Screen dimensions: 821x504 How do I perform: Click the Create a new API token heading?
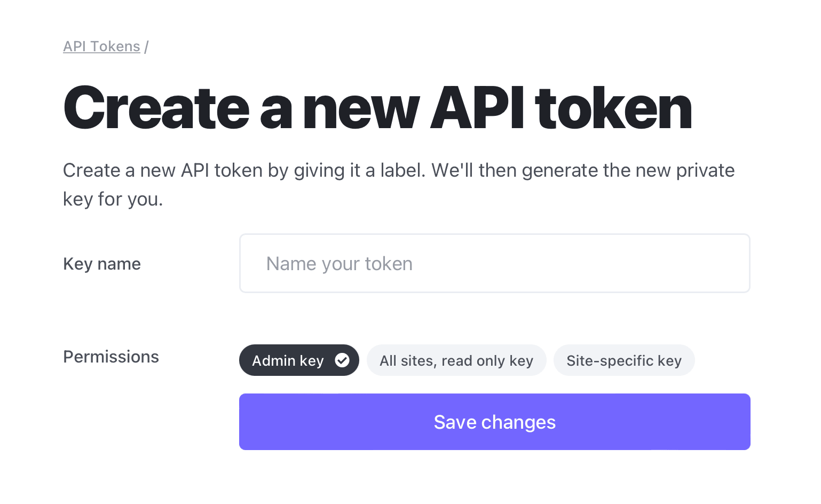pyautogui.click(x=377, y=108)
